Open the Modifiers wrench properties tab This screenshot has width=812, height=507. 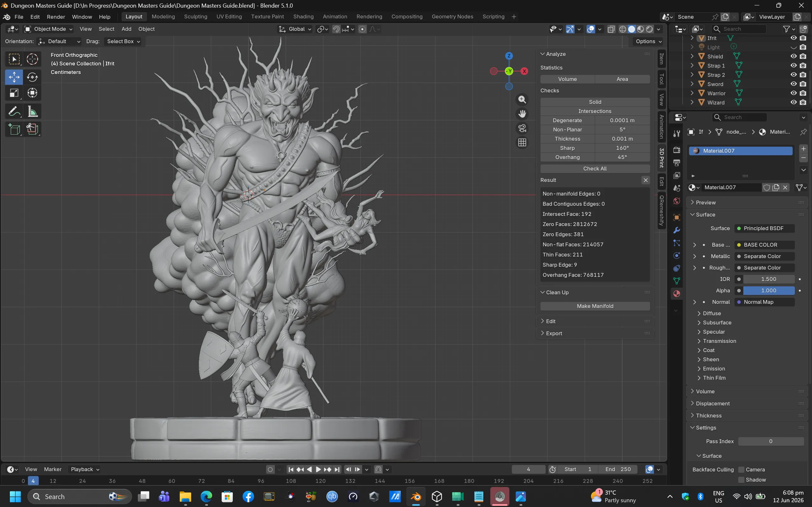tap(676, 230)
